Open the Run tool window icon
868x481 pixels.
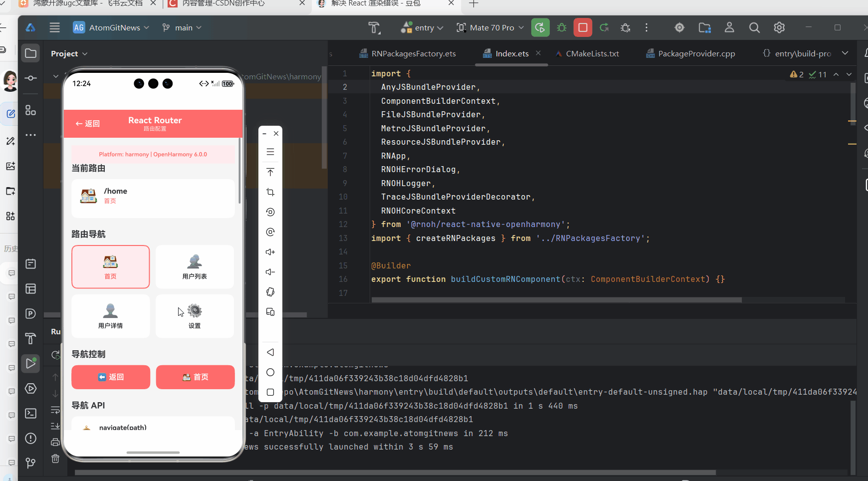click(30, 363)
